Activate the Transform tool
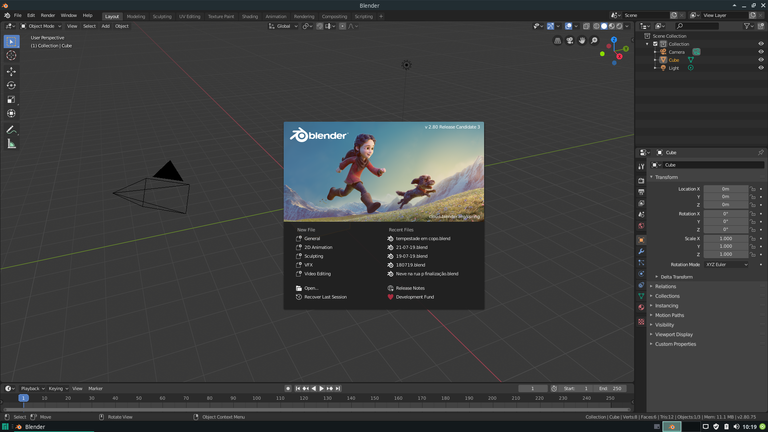 pyautogui.click(x=11, y=113)
